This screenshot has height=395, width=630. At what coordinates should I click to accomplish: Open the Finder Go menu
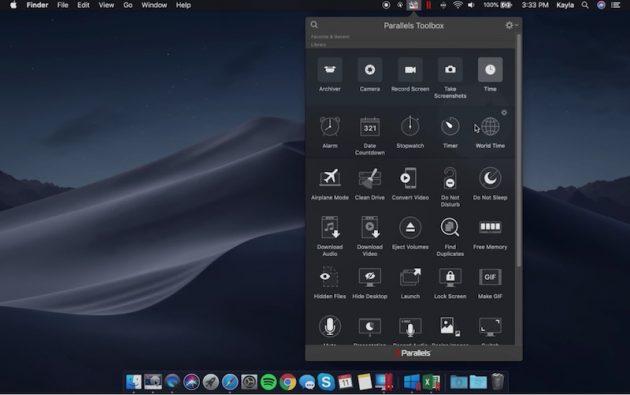click(128, 5)
